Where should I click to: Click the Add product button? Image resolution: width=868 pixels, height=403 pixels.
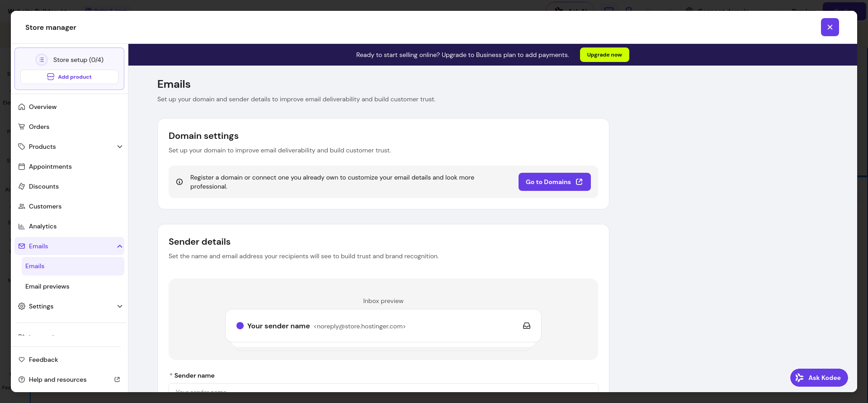69,77
